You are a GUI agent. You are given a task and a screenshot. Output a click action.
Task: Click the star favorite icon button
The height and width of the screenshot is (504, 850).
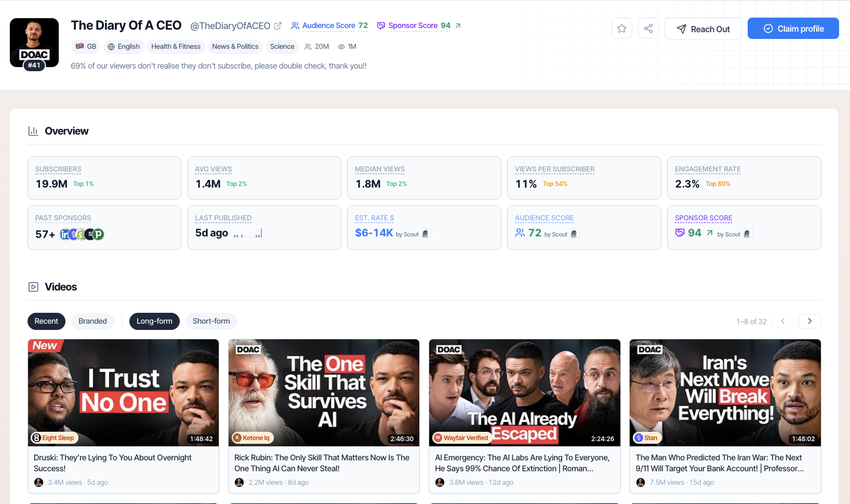[x=622, y=29]
